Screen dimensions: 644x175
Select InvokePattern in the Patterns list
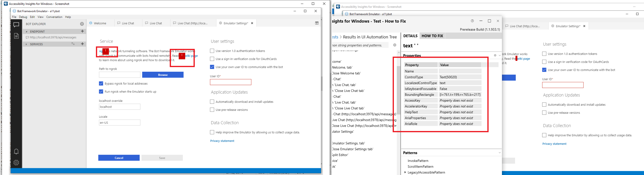point(418,161)
